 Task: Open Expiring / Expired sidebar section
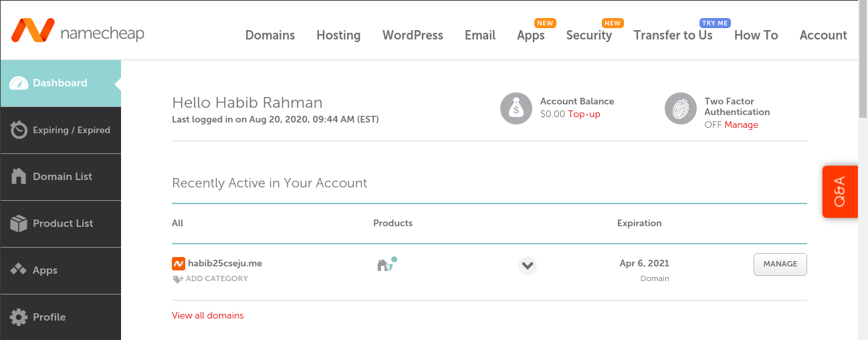[60, 130]
